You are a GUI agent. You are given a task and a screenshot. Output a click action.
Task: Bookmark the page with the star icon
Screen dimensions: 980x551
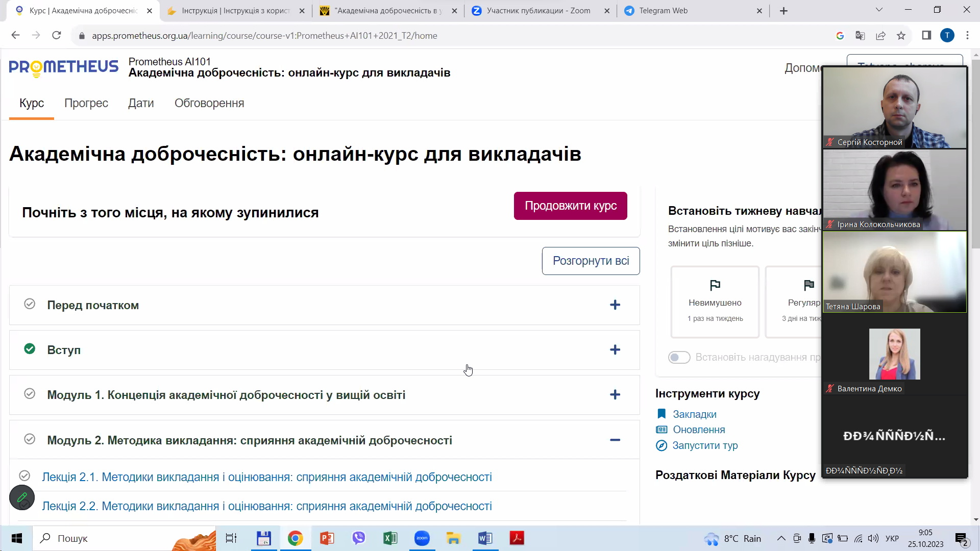[x=901, y=35]
